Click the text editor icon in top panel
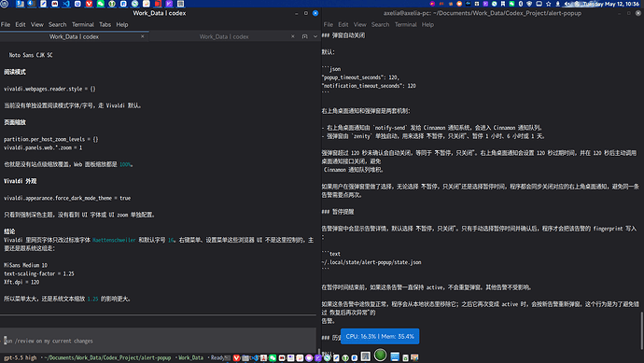This screenshot has height=363, width=644. (x=43, y=4)
